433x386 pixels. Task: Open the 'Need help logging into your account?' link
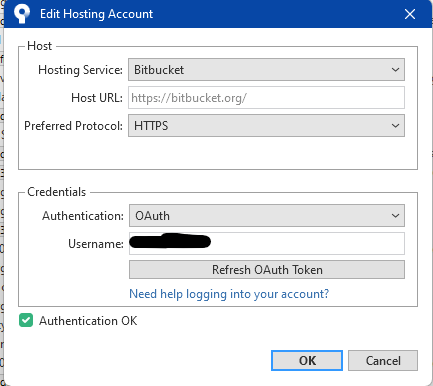click(x=229, y=294)
